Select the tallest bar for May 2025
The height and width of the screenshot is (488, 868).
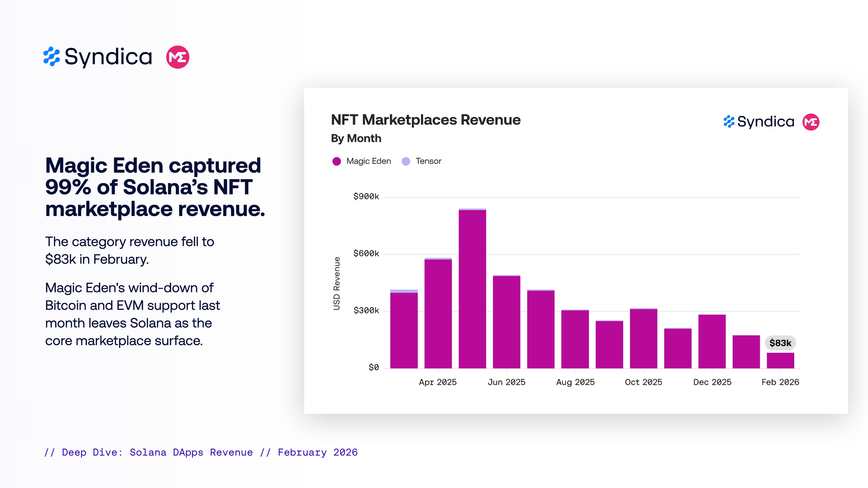472,288
